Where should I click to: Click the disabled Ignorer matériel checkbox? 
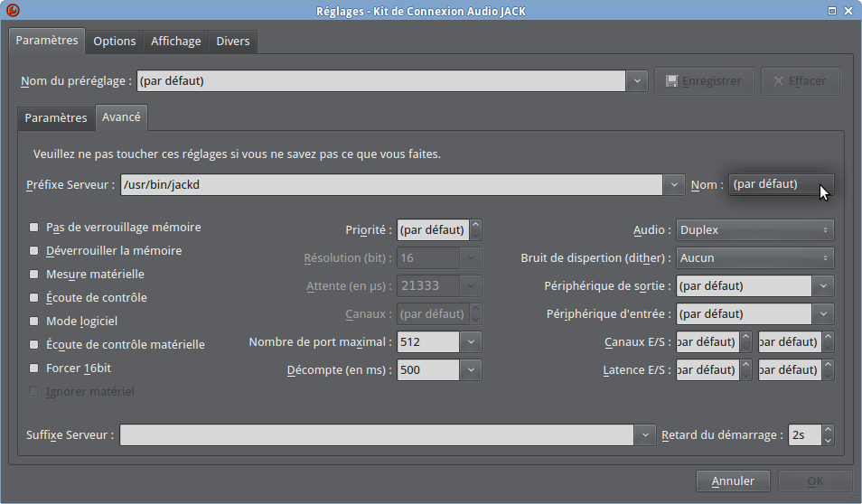pos(34,392)
